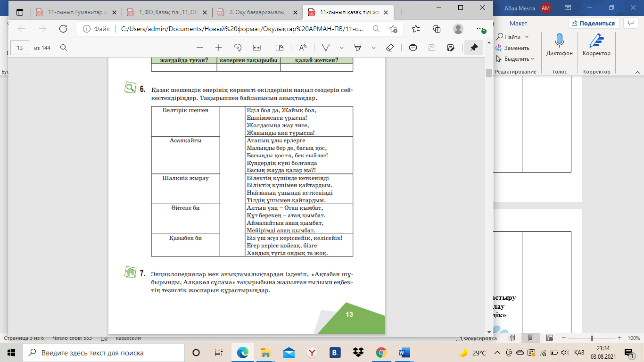Select the PDF Erase tool
The height and width of the screenshot is (362, 644).
click(x=390, y=48)
